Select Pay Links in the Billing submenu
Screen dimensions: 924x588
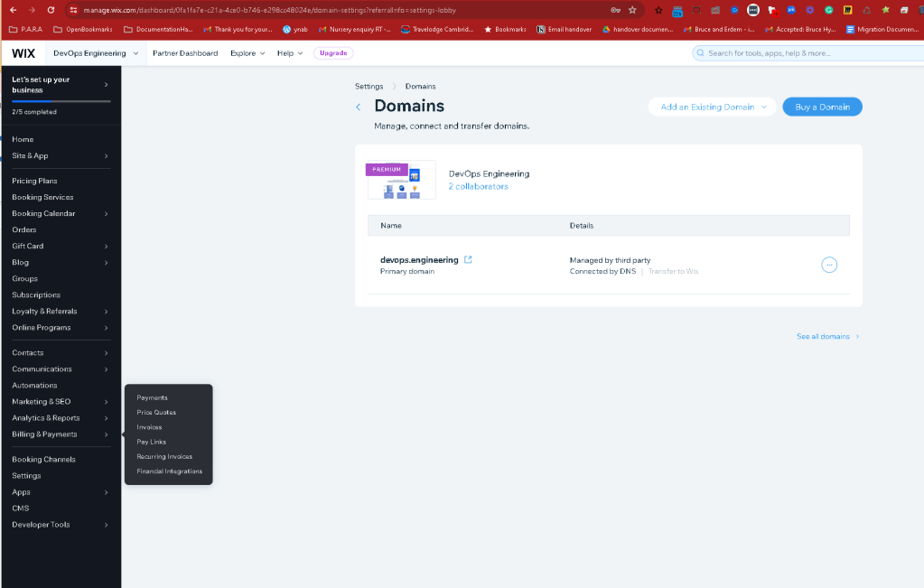tap(152, 442)
